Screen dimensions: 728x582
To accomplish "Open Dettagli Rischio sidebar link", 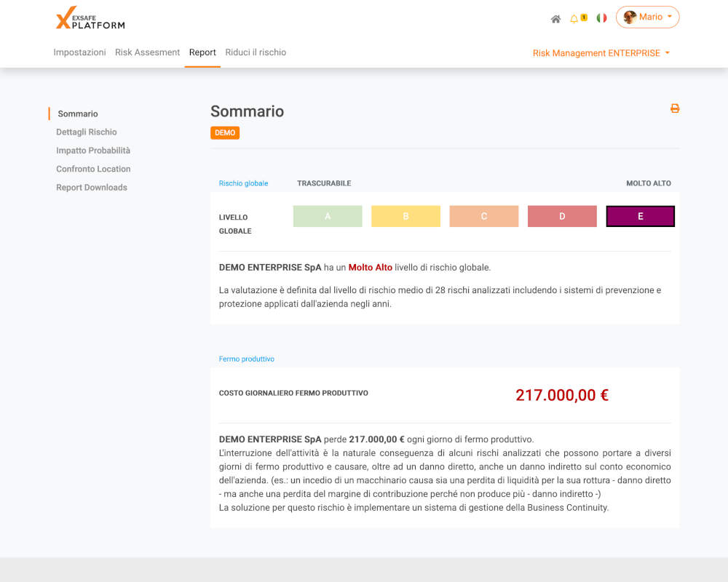I will (87, 132).
